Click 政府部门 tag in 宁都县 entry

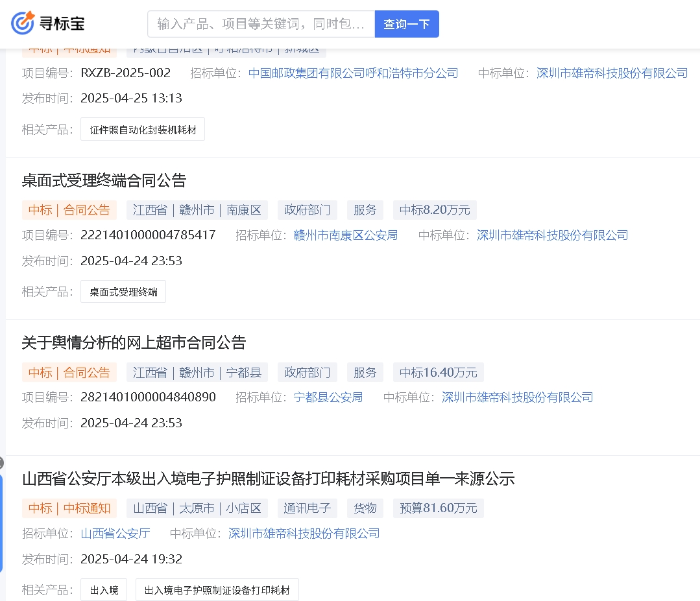(x=308, y=373)
